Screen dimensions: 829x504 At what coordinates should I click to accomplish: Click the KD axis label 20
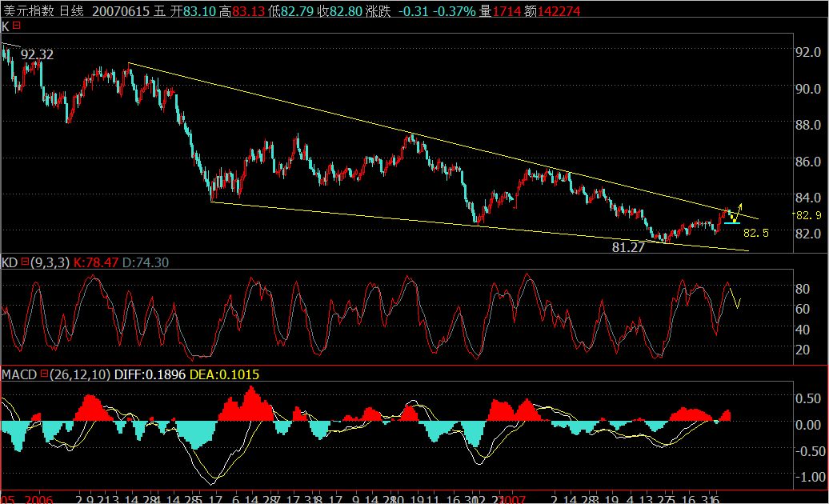(x=803, y=350)
